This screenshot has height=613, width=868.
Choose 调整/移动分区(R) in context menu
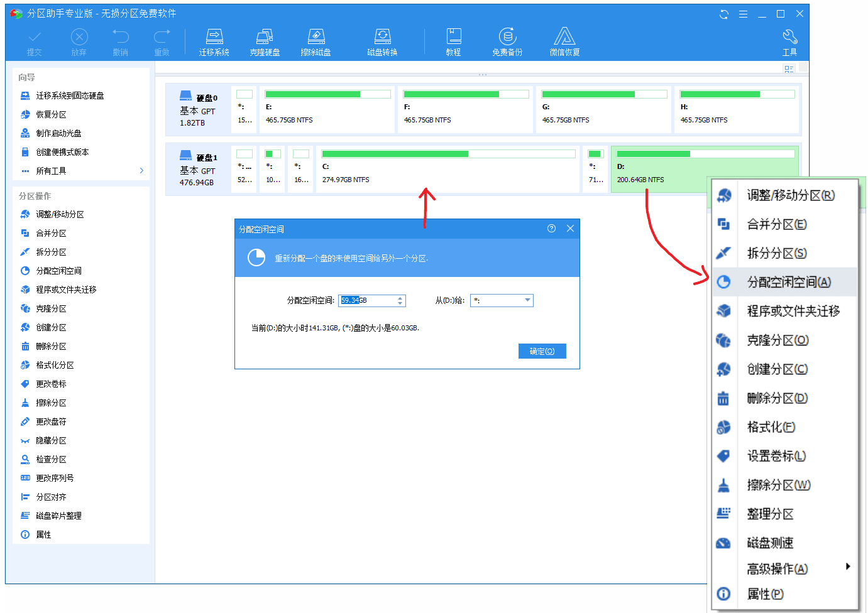784,195
